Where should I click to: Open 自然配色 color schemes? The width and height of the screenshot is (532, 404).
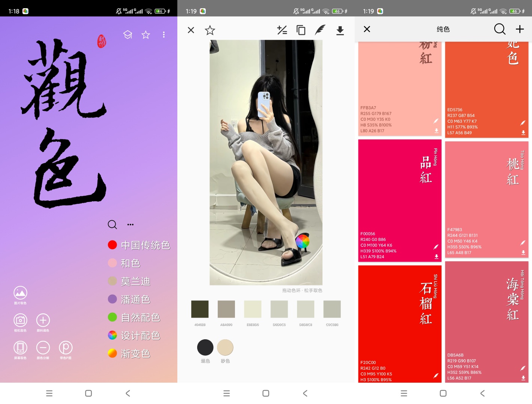(x=134, y=317)
